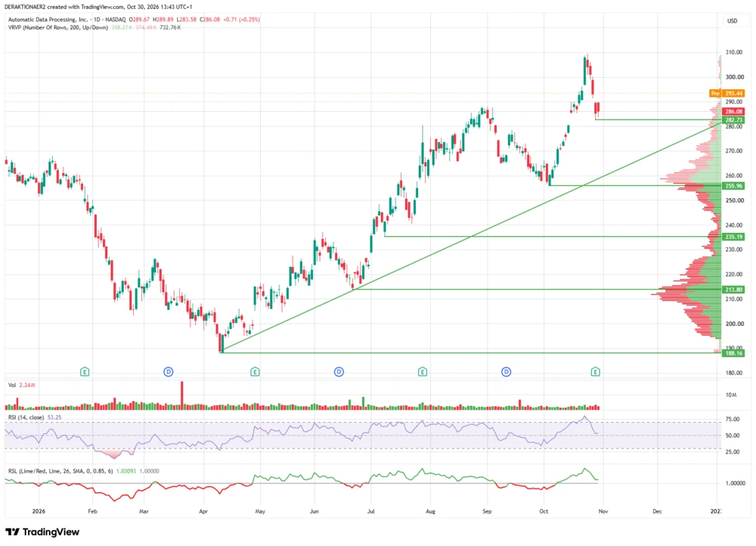
Task: Click the 1.00000 RSL axis value
Action: (x=736, y=483)
